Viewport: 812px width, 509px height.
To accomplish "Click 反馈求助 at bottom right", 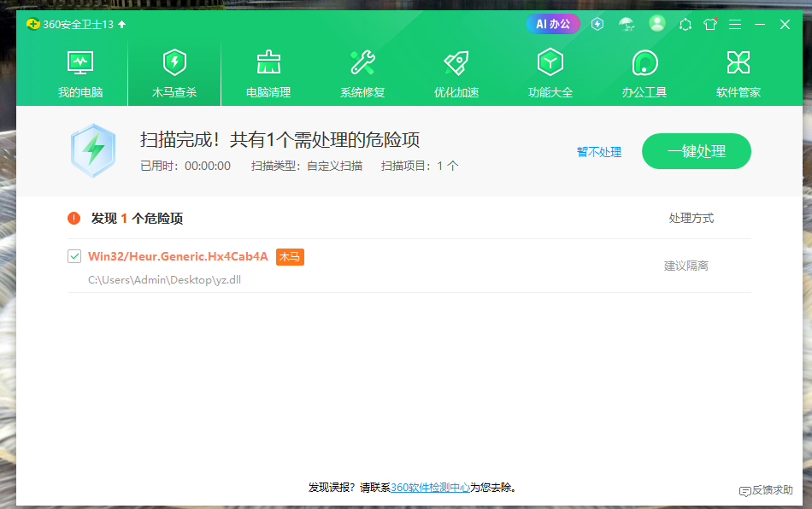I will tap(766, 490).
